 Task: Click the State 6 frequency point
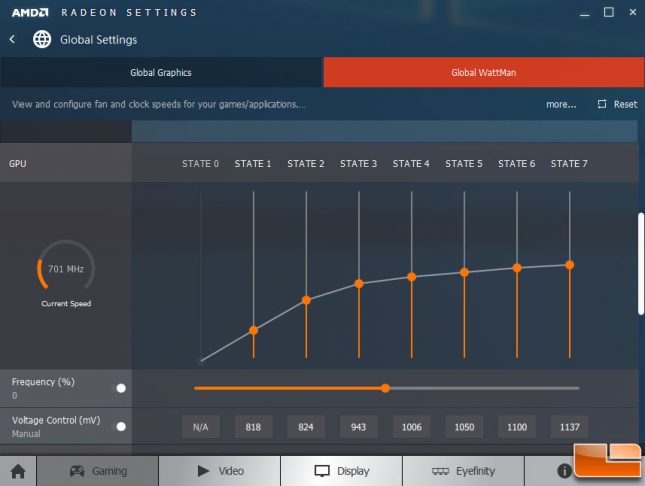point(517,268)
